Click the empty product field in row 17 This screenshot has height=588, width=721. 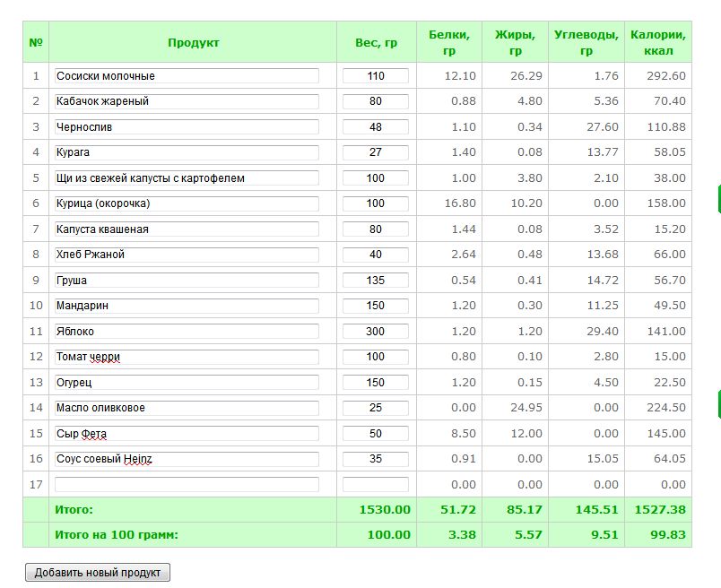[x=187, y=484]
